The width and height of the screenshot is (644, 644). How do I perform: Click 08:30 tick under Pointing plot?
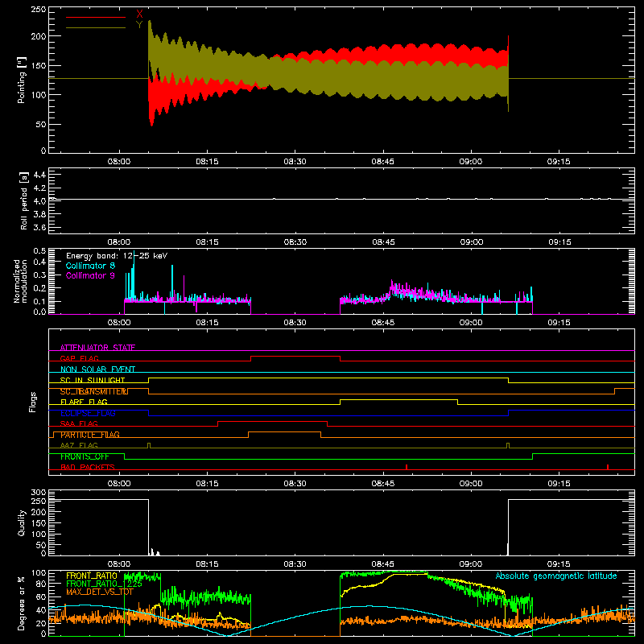click(x=295, y=162)
